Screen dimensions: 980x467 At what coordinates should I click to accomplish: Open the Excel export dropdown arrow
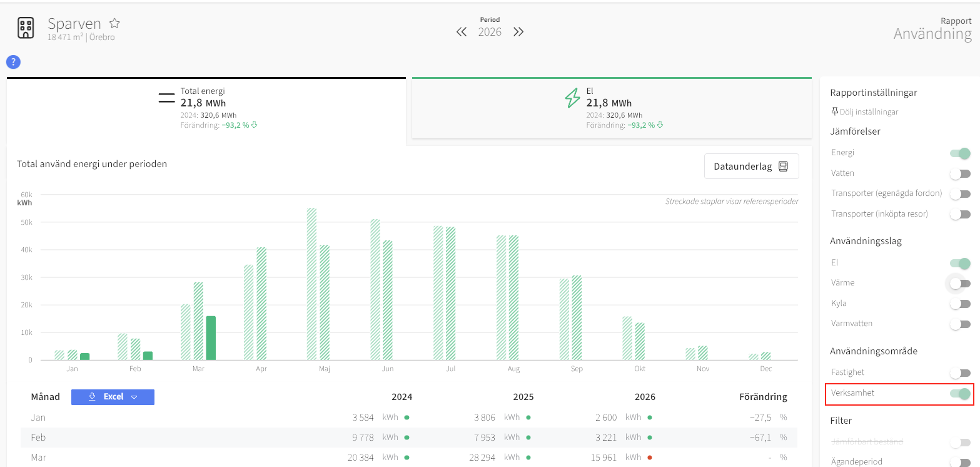134,397
